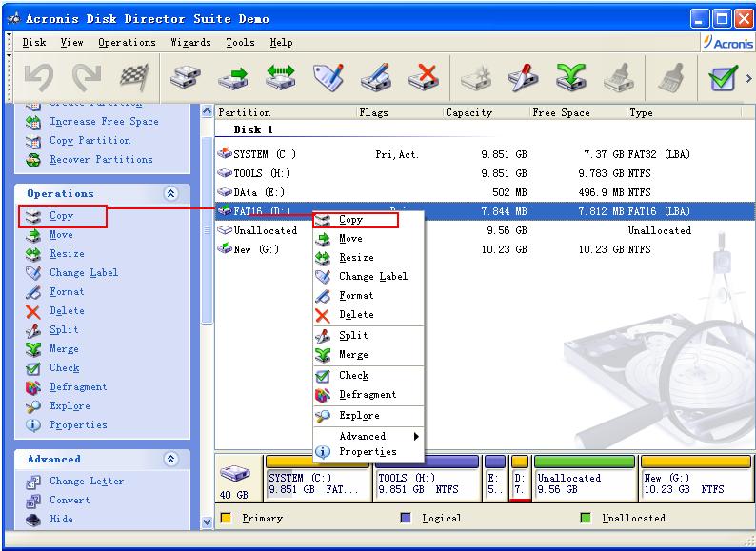Click Properties in the Operations sidebar
Image resolution: width=756 pixels, height=551 pixels.
pyautogui.click(x=79, y=424)
